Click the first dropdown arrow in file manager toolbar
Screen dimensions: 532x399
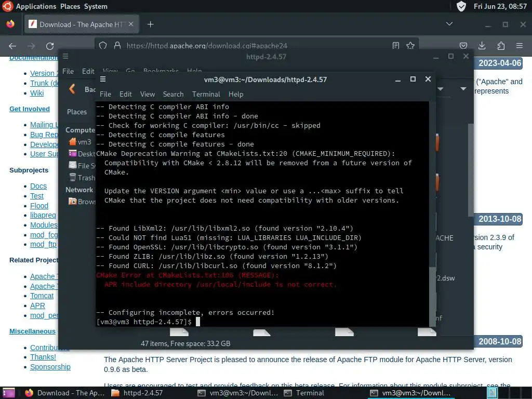[441, 89]
